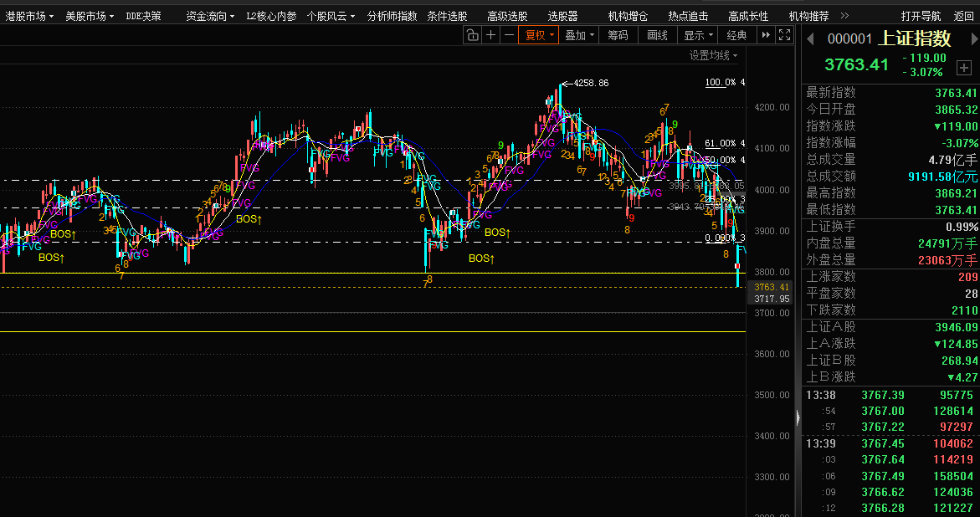Open 热点追击 menu item
The width and height of the screenshot is (980, 517).
tap(688, 16)
